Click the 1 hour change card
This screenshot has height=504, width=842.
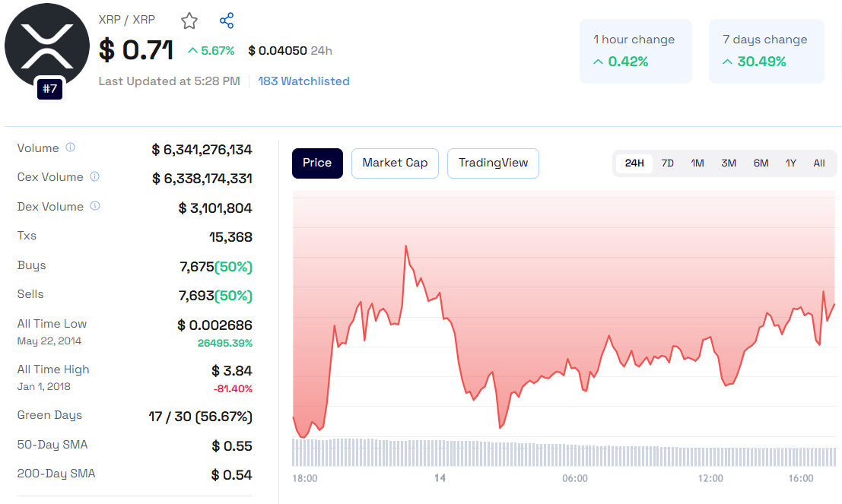[636, 51]
